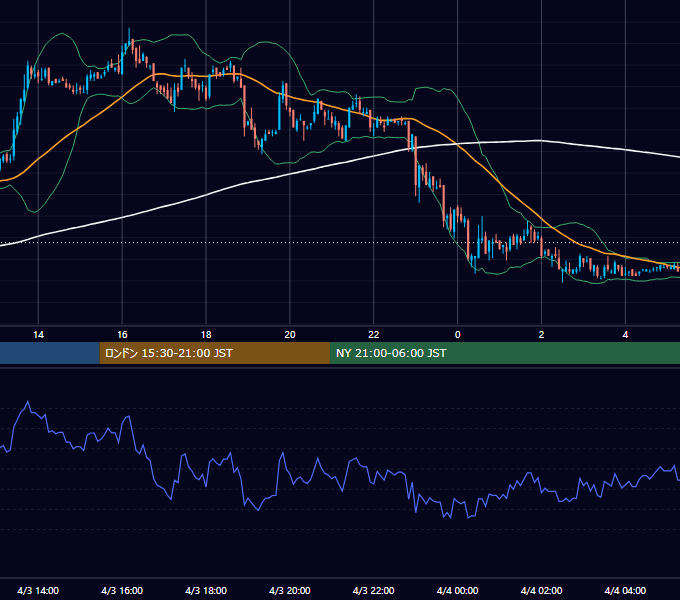Click the NY 21:00-06:00 JST session bar
680x600 pixels.
(505, 353)
